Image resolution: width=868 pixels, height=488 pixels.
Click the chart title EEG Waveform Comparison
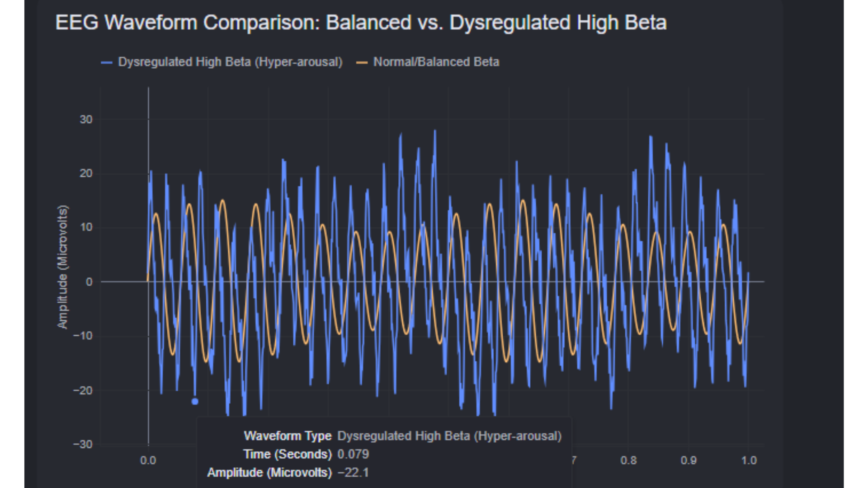tap(361, 23)
